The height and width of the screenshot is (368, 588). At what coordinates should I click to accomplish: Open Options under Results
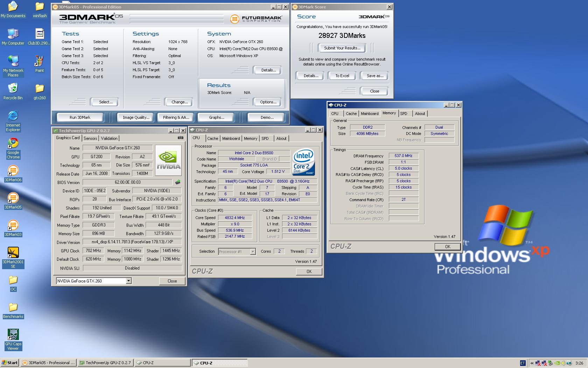268,102
